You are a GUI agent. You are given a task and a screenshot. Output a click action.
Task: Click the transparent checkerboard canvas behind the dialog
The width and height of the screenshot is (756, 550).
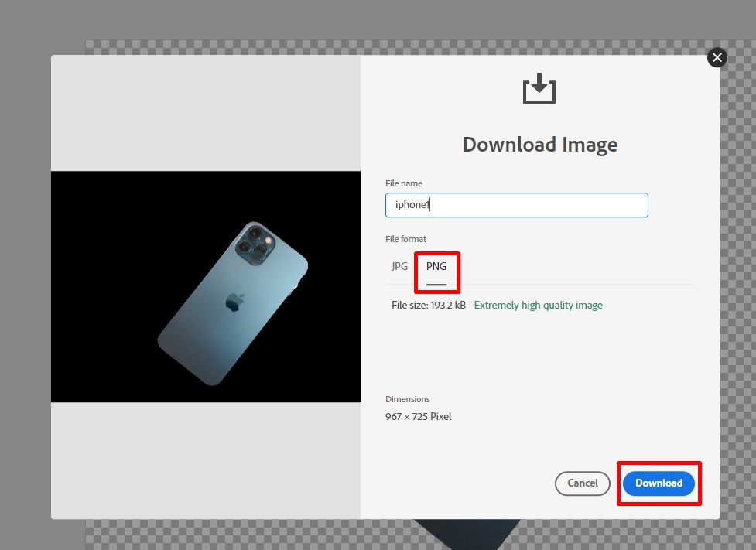coord(737,289)
